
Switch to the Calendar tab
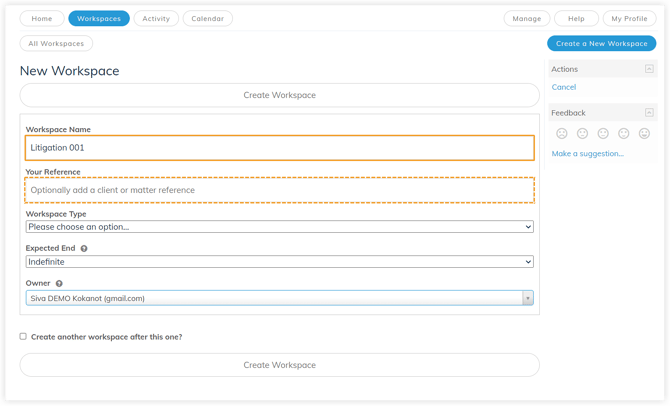click(x=207, y=18)
